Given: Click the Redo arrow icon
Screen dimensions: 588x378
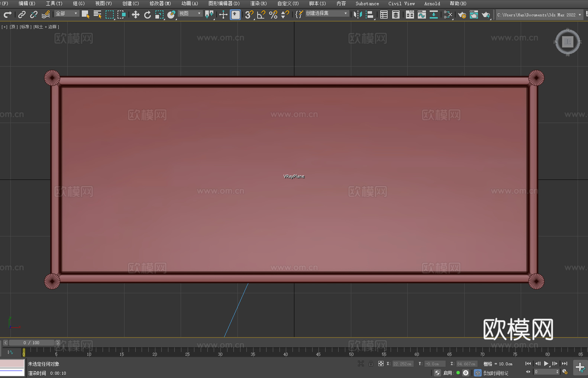Looking at the screenshot, I should point(7,14).
